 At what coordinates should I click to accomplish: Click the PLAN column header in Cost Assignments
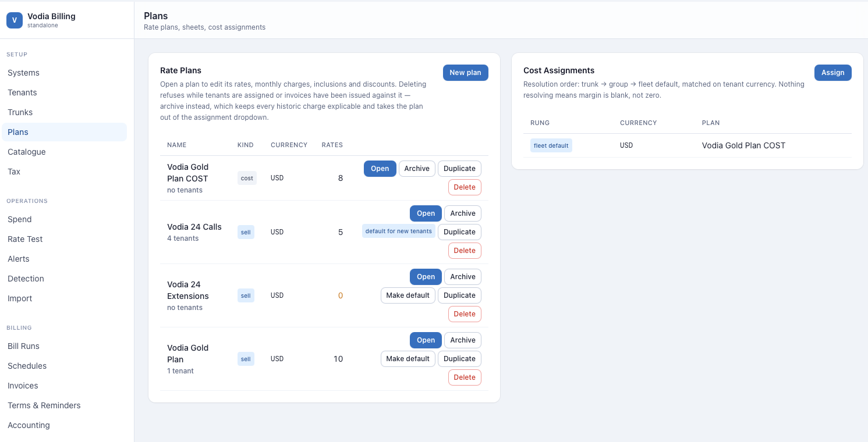point(711,123)
